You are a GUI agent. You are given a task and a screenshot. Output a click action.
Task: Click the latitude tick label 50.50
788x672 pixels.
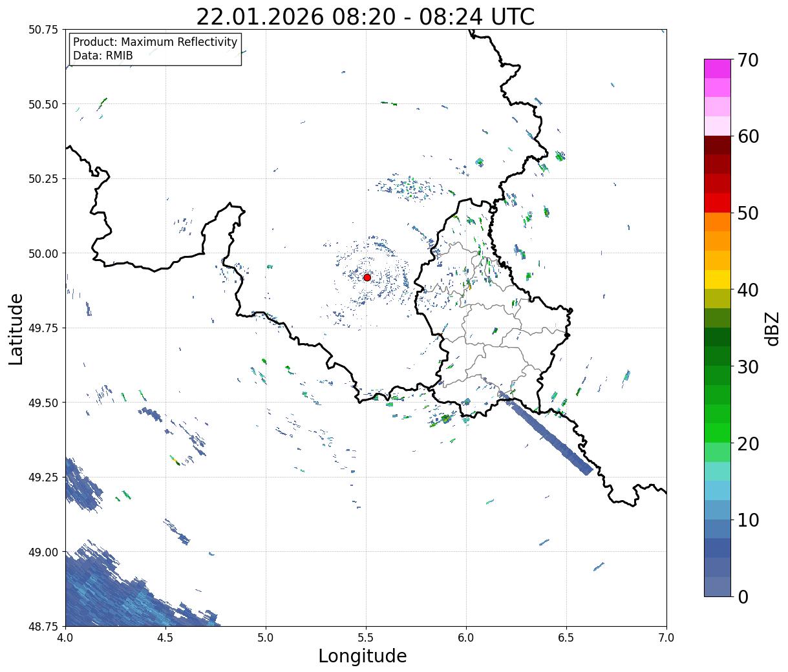point(43,104)
